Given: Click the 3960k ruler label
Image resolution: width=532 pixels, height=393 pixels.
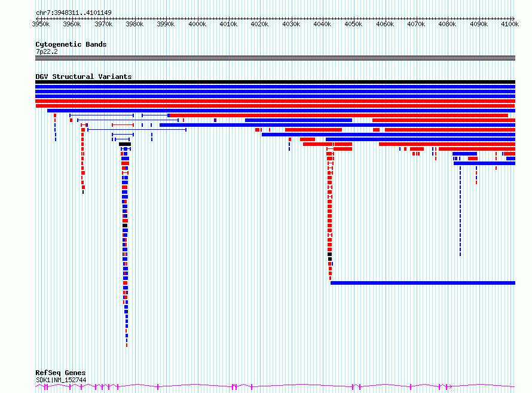Looking at the screenshot, I should point(72,24).
